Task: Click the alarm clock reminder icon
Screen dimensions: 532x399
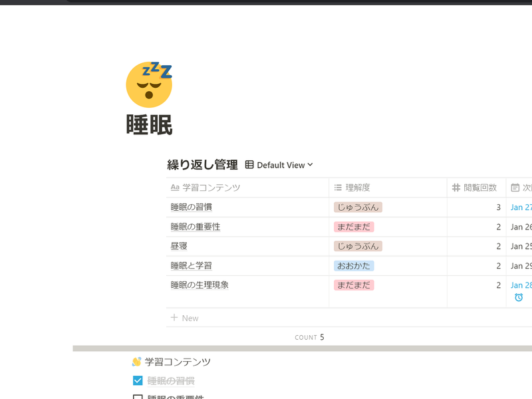Action: (x=519, y=297)
